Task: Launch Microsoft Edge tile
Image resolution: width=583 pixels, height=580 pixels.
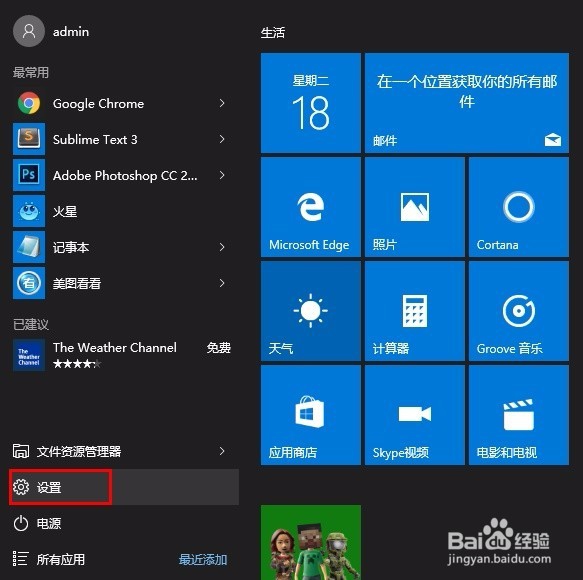Action: 311,207
